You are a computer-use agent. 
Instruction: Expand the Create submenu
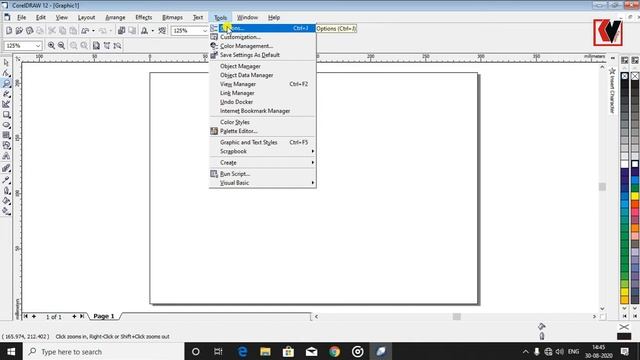[x=263, y=162]
